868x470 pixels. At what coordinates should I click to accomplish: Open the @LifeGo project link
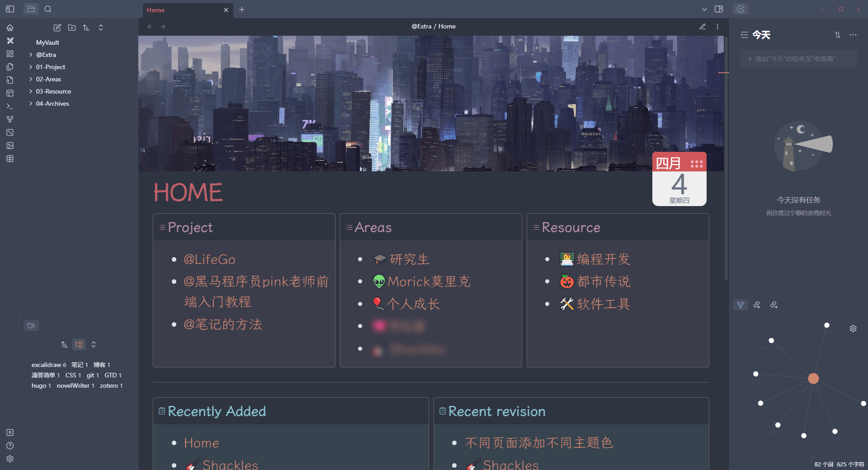pos(209,259)
